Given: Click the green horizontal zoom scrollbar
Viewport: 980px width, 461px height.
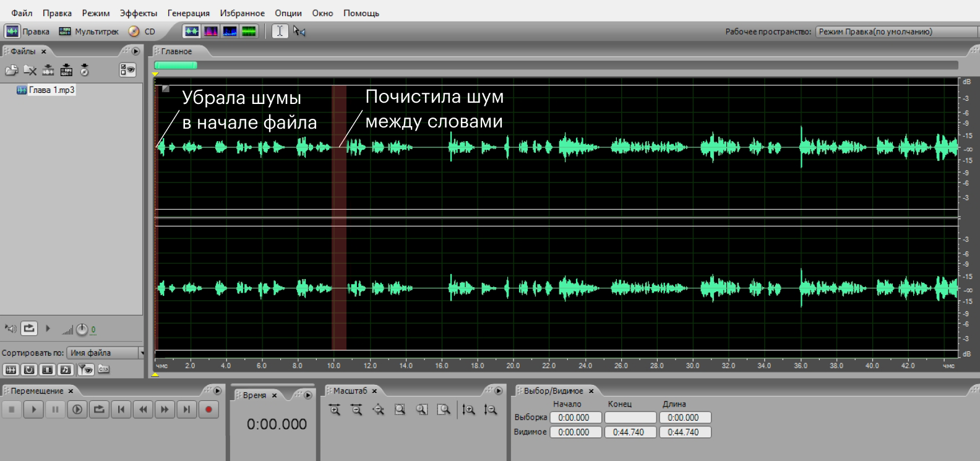Looking at the screenshot, I should pos(176,65).
